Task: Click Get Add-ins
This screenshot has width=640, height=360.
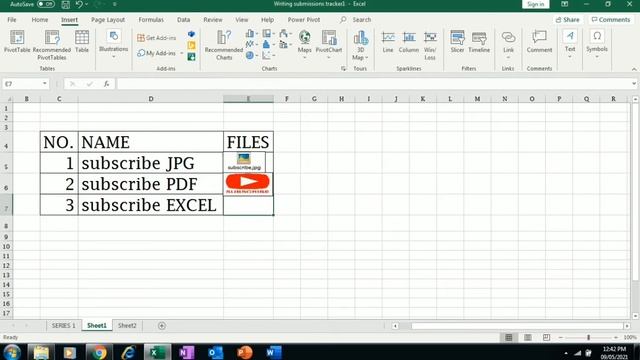Action: [156, 38]
